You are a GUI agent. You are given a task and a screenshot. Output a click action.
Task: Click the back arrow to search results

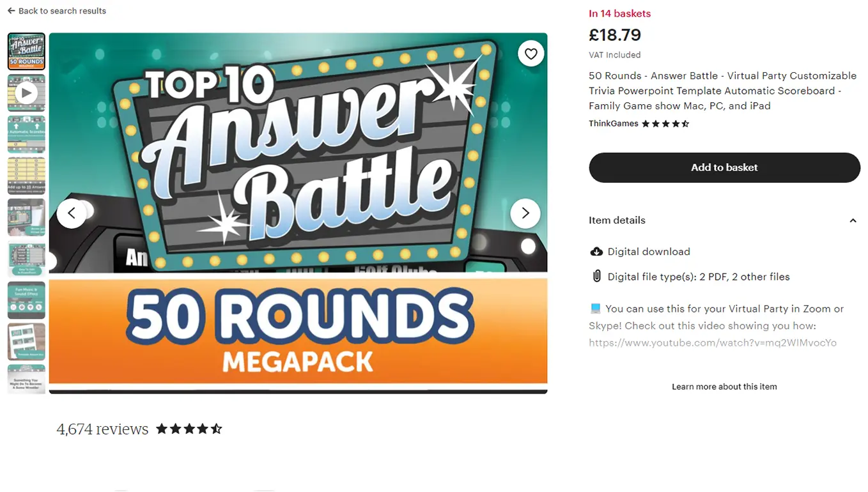coord(12,11)
